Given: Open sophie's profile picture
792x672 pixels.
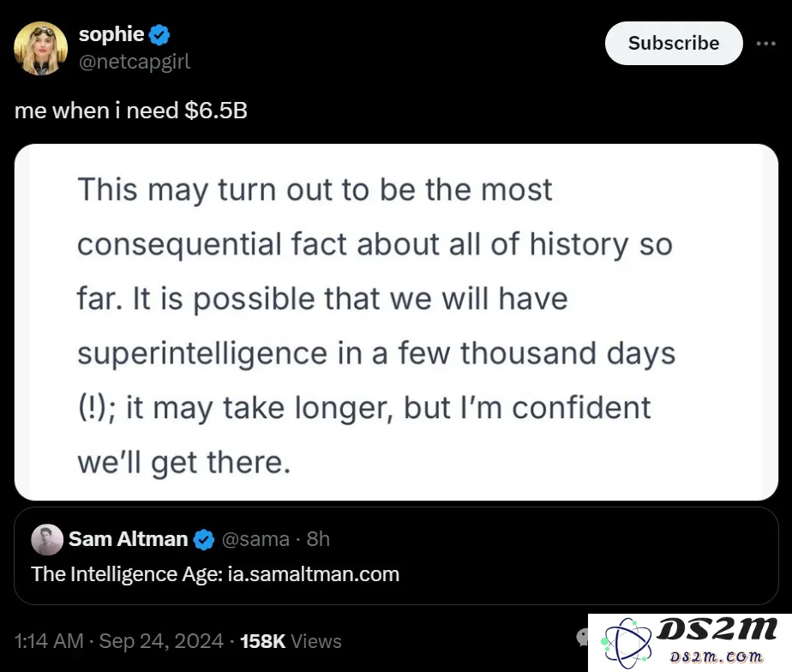Looking at the screenshot, I should (40, 49).
